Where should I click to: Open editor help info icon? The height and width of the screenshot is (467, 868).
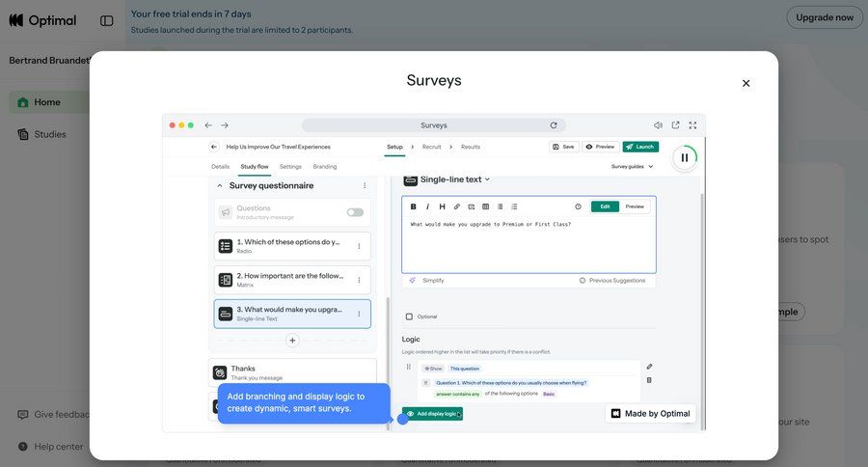578,206
